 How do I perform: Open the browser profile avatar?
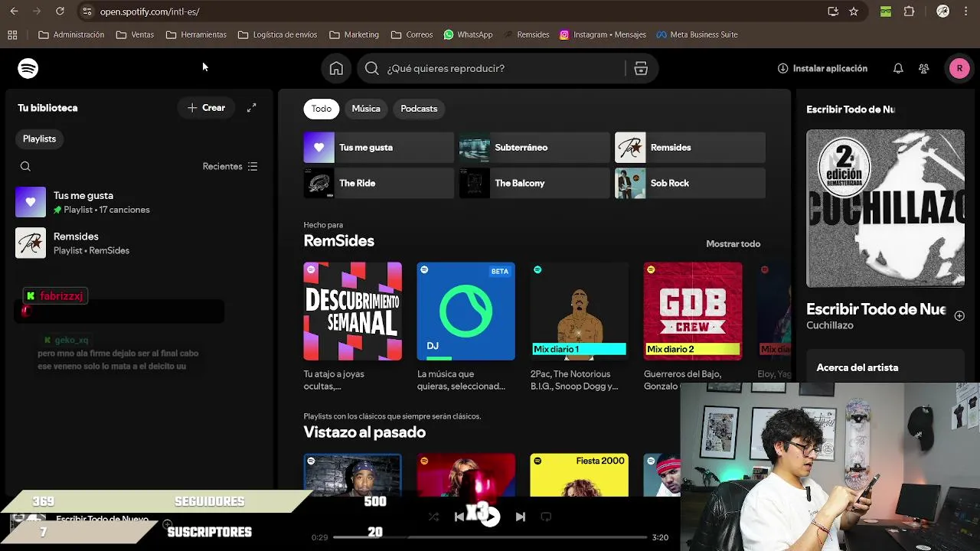point(943,11)
